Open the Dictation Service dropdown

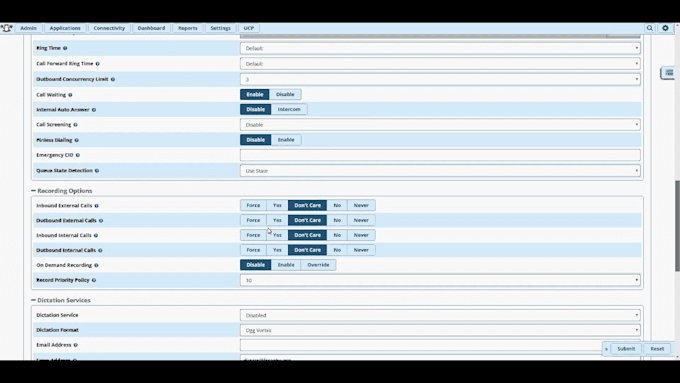pos(440,315)
